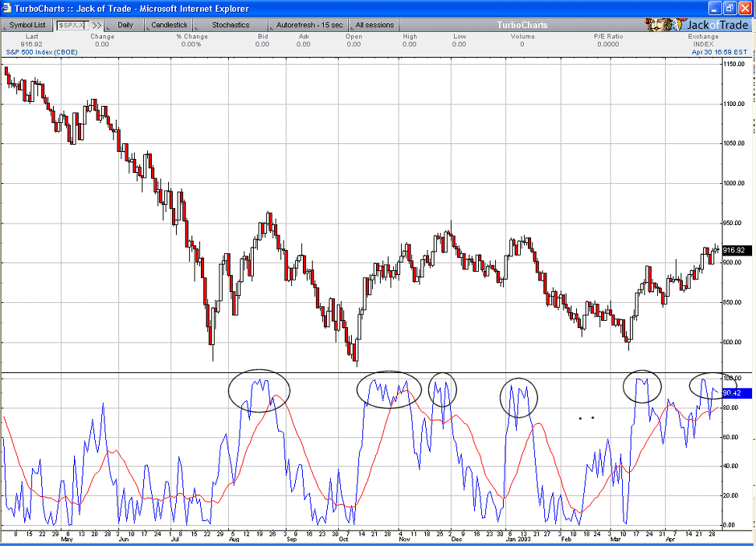756x546 pixels.
Task: Click the May label on date axis
Action: [x=67, y=539]
